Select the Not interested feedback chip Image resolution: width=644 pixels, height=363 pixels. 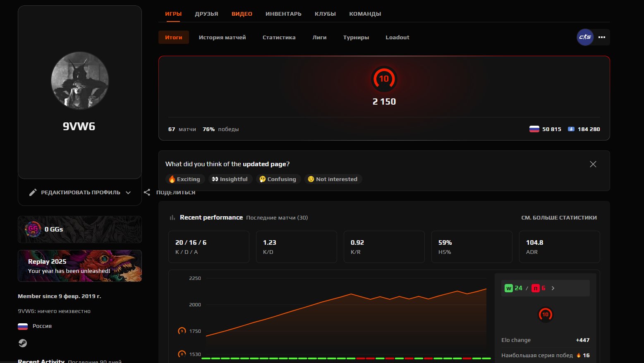(x=333, y=179)
